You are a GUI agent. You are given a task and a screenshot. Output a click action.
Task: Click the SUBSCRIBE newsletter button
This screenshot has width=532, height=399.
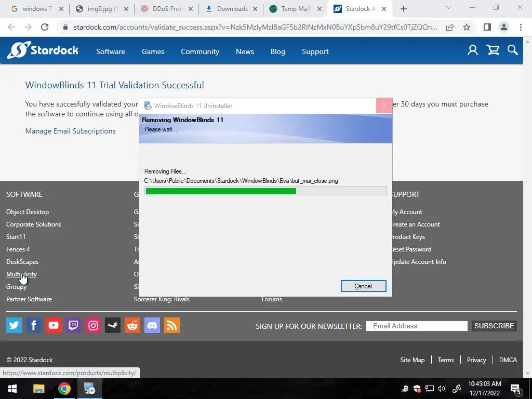(x=494, y=326)
